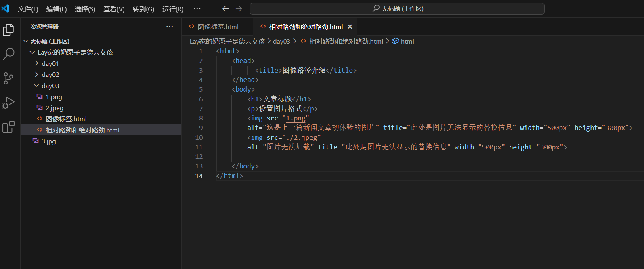Image resolution: width=644 pixels, height=269 pixels.
Task: Click the go back arrow in title bar
Action: (x=226, y=8)
